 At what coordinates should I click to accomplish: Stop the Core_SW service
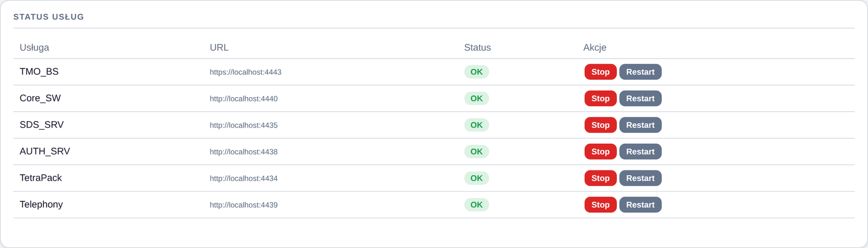click(x=601, y=98)
